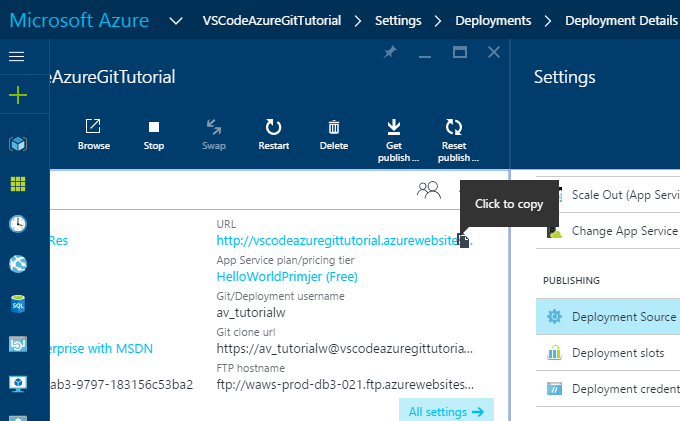680x421 pixels.
Task: Open the HelloWorldPrimjer (Free) pricing tier link
Action: [287, 277]
